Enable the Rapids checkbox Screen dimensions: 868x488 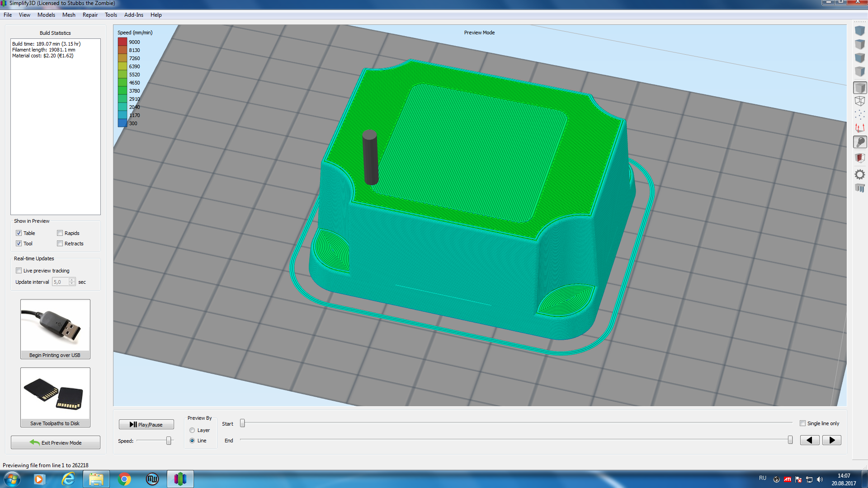(60, 233)
